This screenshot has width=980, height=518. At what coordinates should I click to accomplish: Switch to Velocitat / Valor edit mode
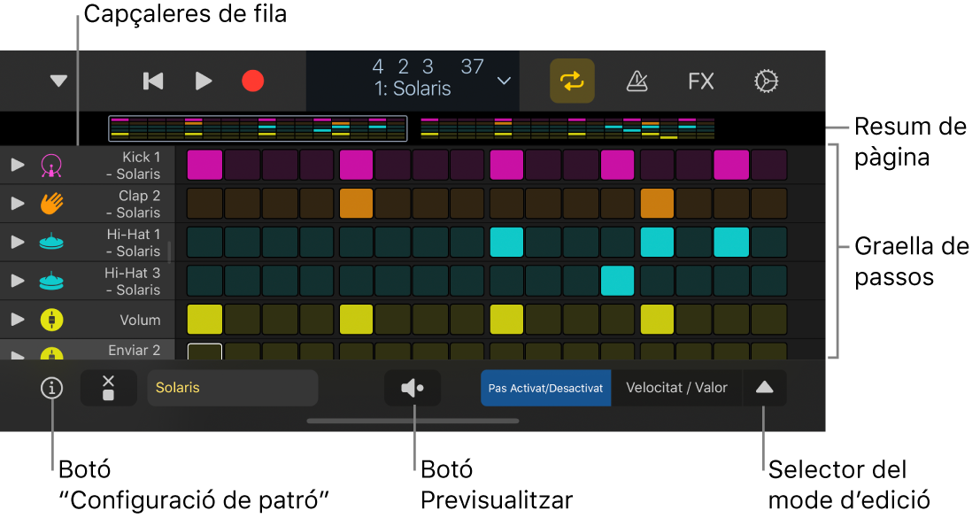[677, 388]
